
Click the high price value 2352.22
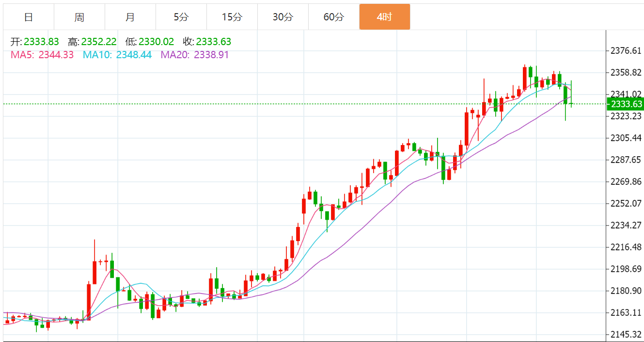click(x=99, y=42)
